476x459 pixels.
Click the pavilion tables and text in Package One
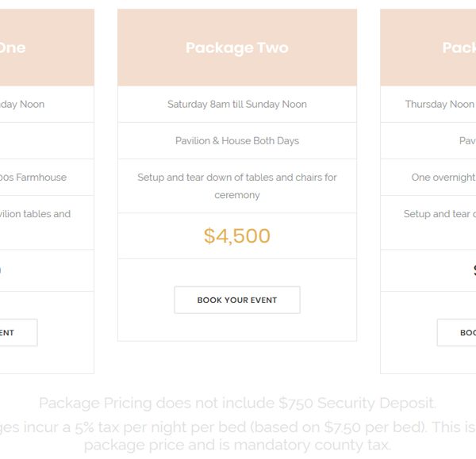[35, 213]
